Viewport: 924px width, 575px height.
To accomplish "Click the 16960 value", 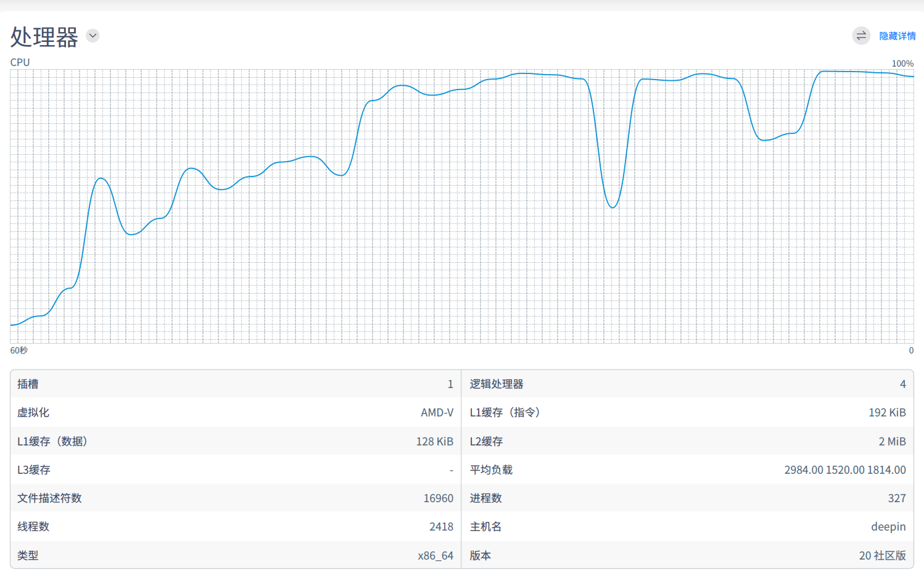I will click(439, 498).
